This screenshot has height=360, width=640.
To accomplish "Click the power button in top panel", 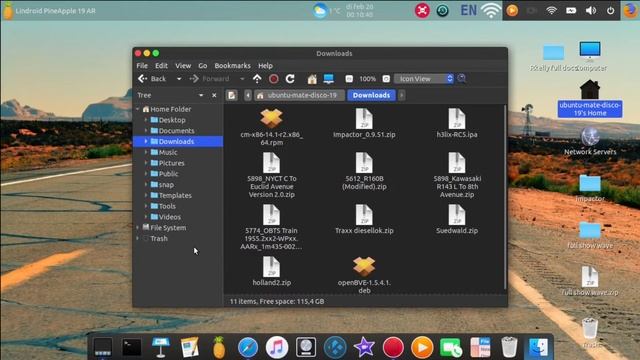I will click(610, 11).
